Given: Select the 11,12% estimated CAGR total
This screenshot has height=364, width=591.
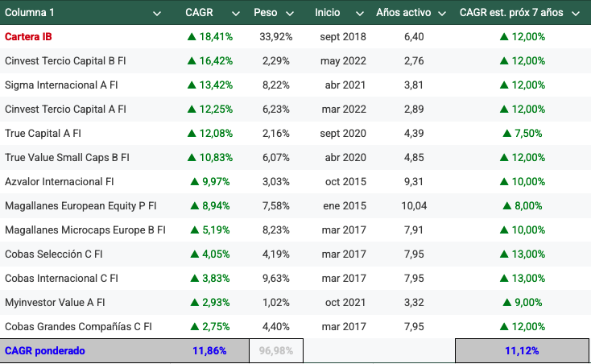Looking at the screenshot, I should point(522,350).
